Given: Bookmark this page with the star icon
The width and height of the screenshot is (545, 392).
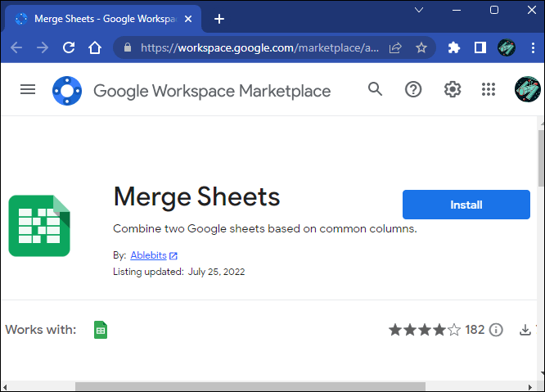Looking at the screenshot, I should (421, 47).
